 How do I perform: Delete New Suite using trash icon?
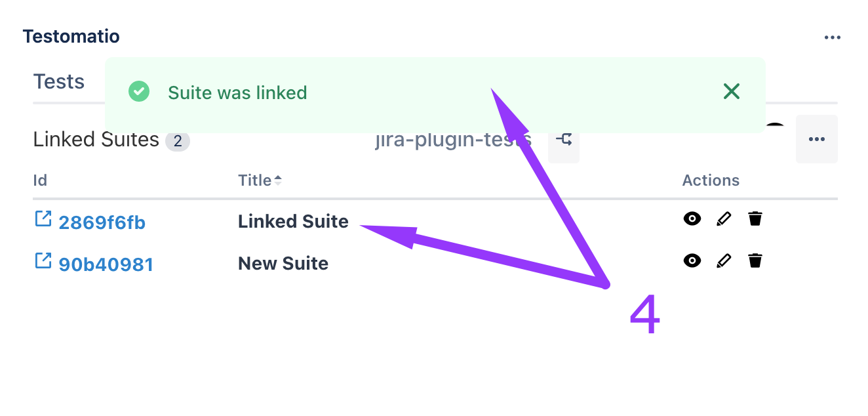tap(755, 261)
